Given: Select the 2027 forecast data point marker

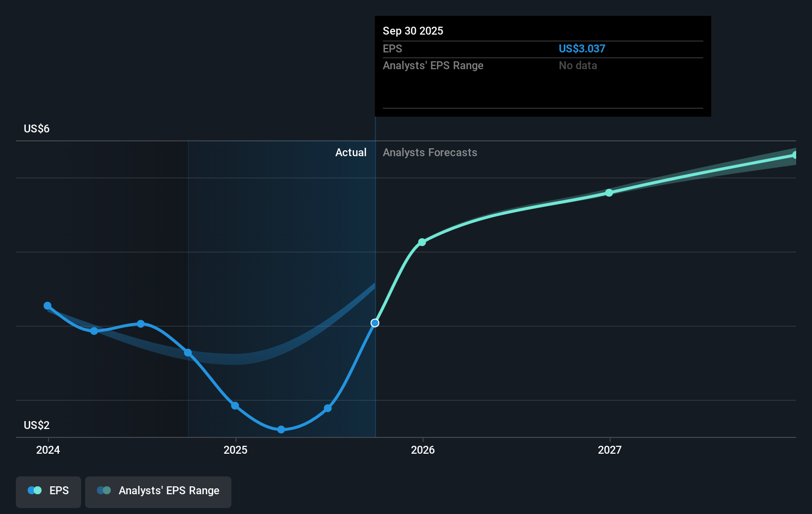Looking at the screenshot, I should pyautogui.click(x=608, y=193).
